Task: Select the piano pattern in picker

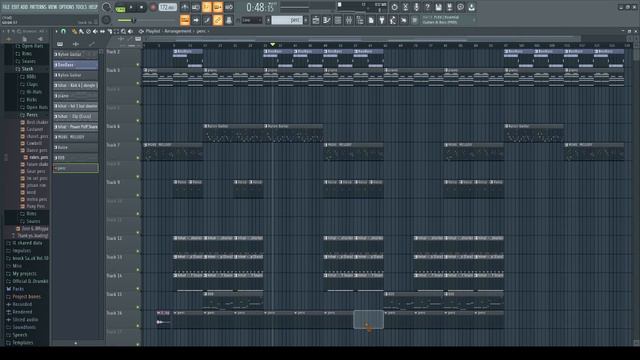Action: click(76, 96)
